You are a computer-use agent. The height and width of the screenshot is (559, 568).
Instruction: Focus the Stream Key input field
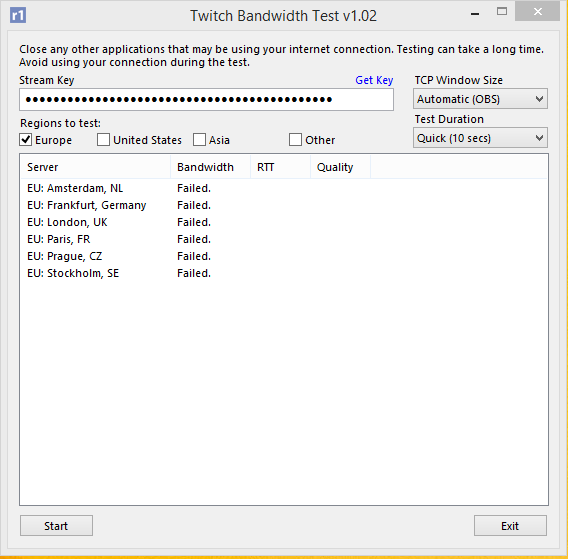click(206, 100)
